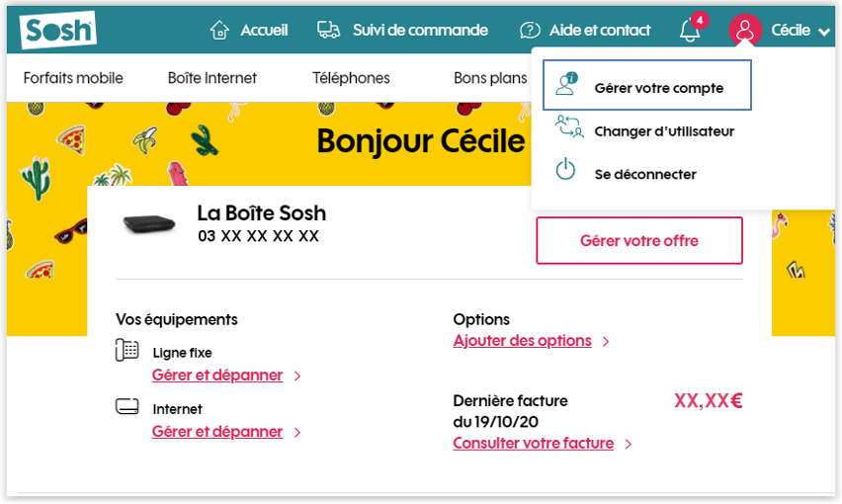Collapse the Cécile account dropdown arrow
The width and height of the screenshot is (842, 504).
[x=824, y=32]
